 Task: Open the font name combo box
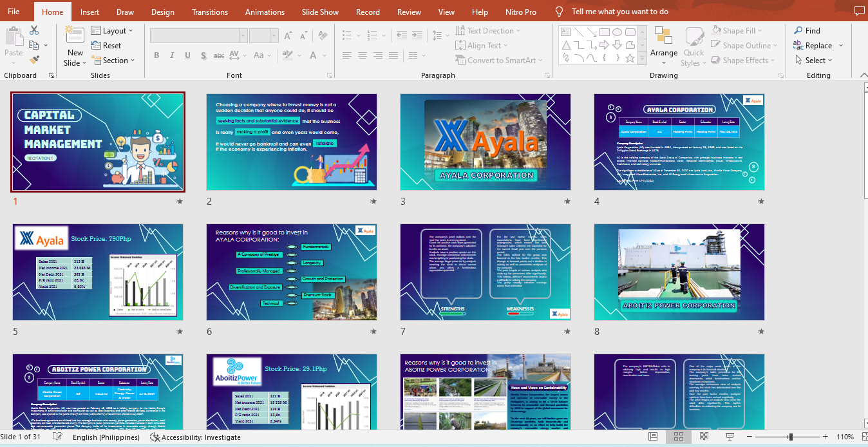tap(198, 36)
